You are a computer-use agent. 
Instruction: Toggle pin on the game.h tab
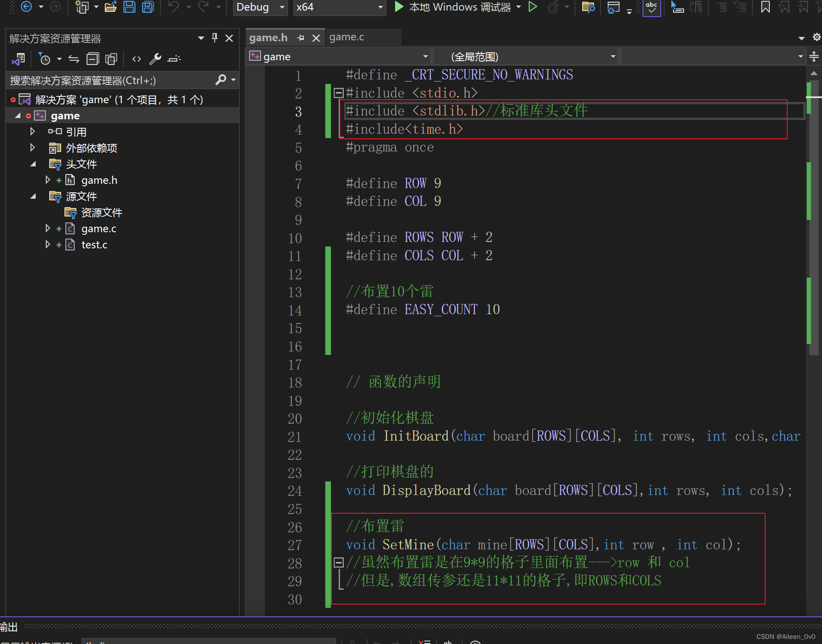click(x=301, y=38)
